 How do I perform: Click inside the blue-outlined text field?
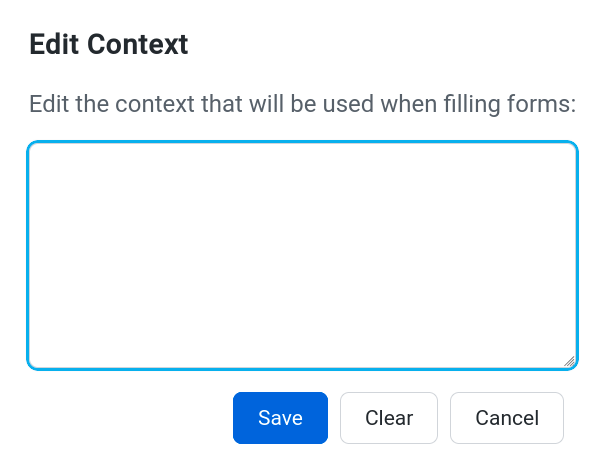tap(302, 255)
